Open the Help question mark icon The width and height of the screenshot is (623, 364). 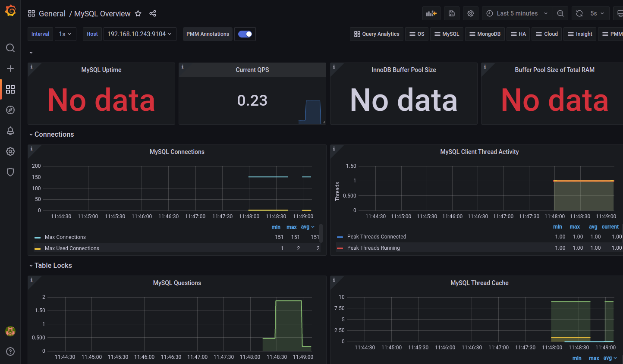coord(10,351)
